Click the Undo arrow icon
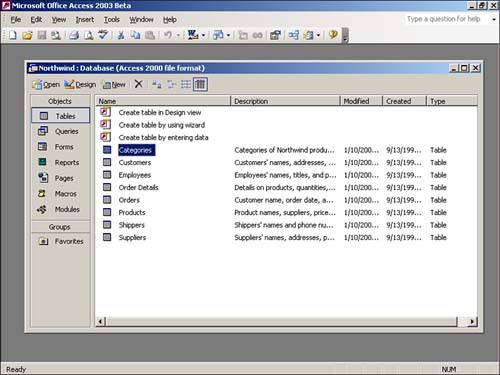 click(168, 35)
